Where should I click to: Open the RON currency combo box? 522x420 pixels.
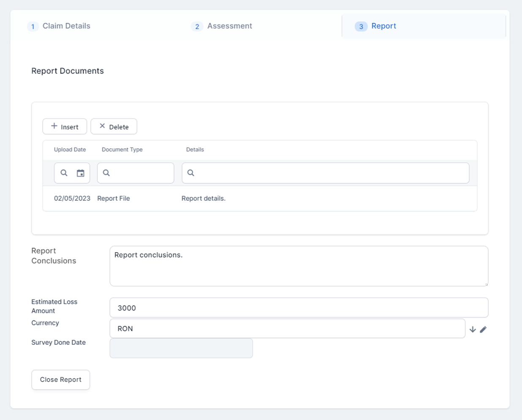[287, 329]
